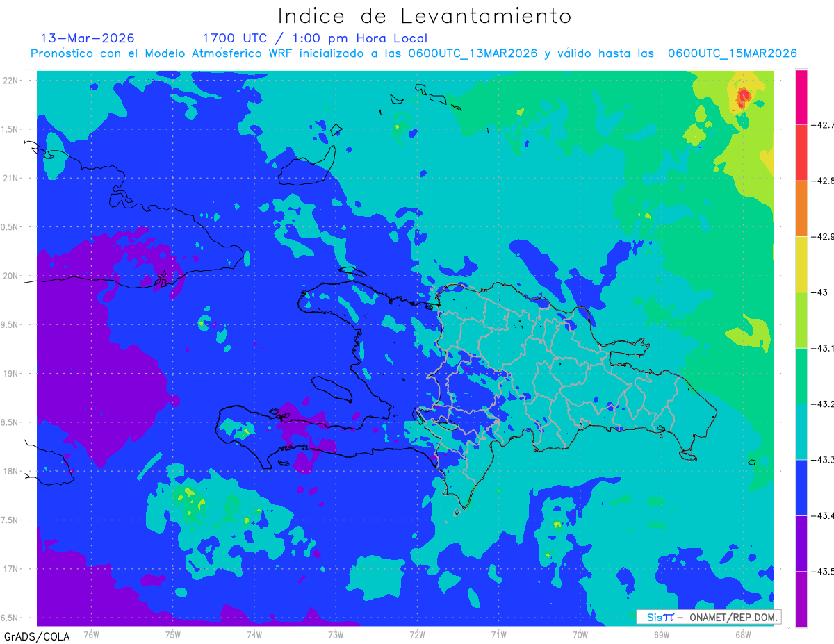This screenshot has height=644, width=834.
Task: Click the longitude label '68W'
Action: (743, 634)
